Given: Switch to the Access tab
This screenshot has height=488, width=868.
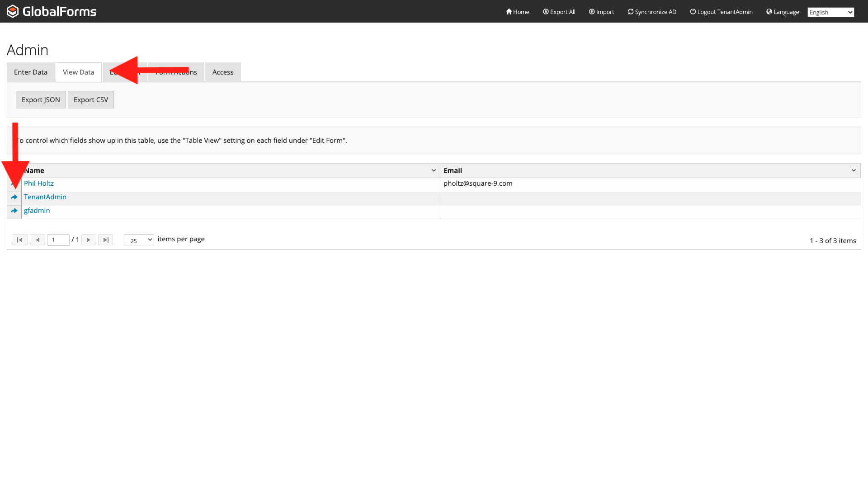Looking at the screenshot, I should click(x=223, y=72).
